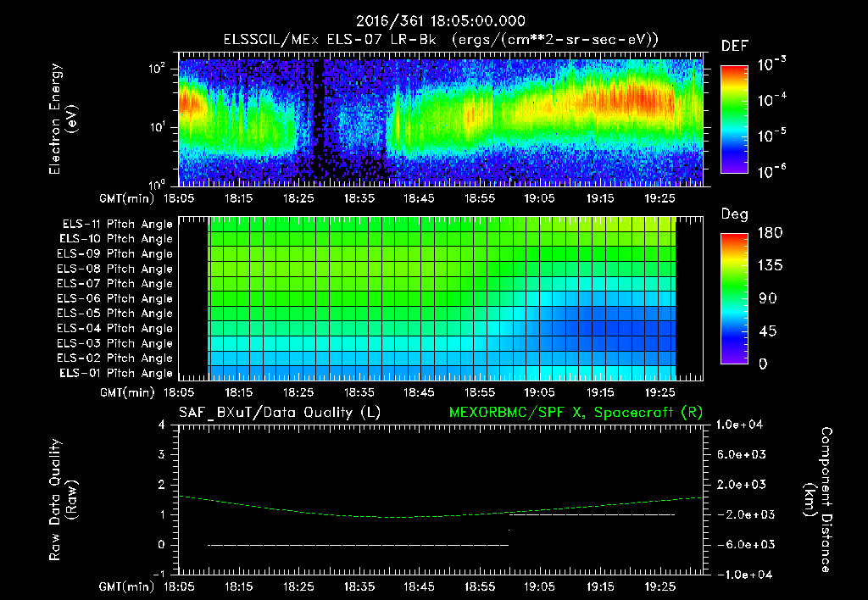The image size is (868, 600).
Task: Click the ELS-09 Pitch Angle row label
Action: [114, 254]
